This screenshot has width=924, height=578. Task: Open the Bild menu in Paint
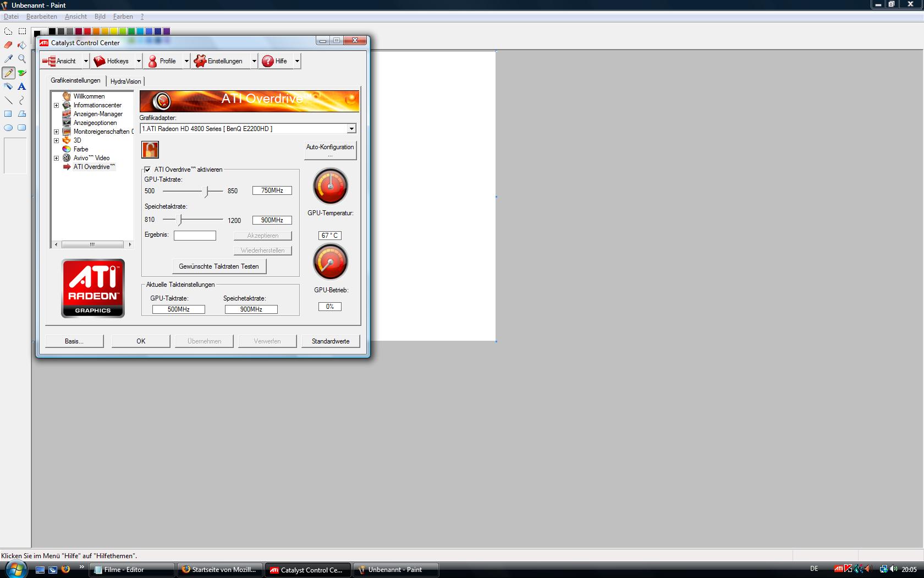tap(100, 17)
